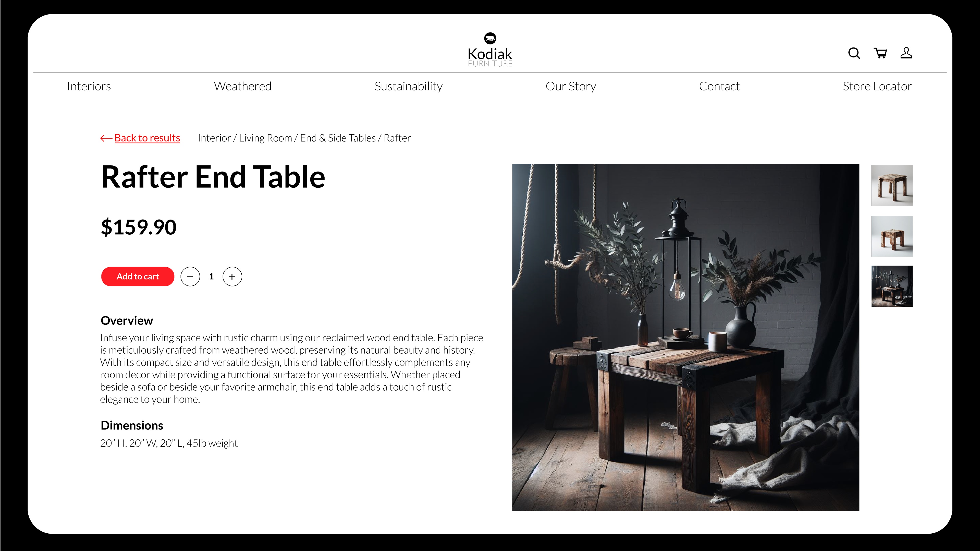Image resolution: width=980 pixels, height=551 pixels.
Task: Select the first table thumbnail image
Action: coord(892,185)
